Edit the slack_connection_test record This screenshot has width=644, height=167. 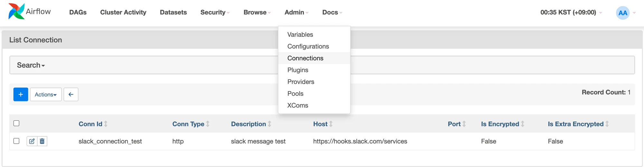32,141
